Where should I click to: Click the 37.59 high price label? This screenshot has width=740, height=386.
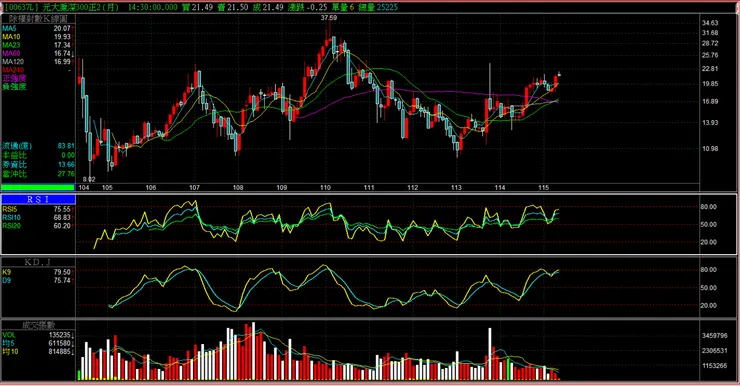click(x=328, y=18)
